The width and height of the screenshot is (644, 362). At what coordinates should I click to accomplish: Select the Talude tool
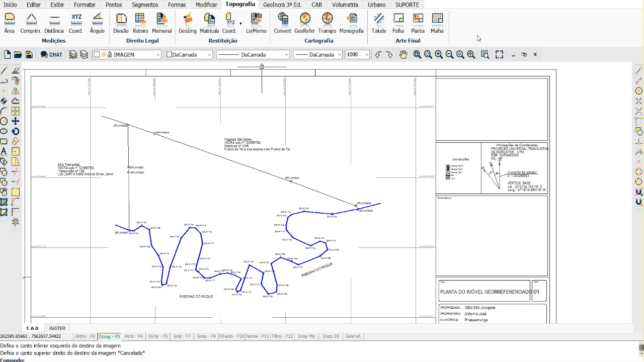379,23
